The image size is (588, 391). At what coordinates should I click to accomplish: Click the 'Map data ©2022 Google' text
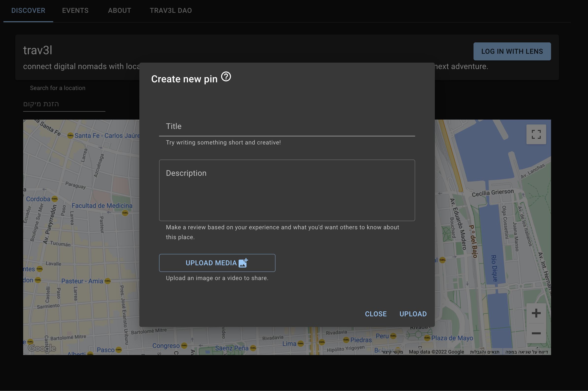(436, 352)
